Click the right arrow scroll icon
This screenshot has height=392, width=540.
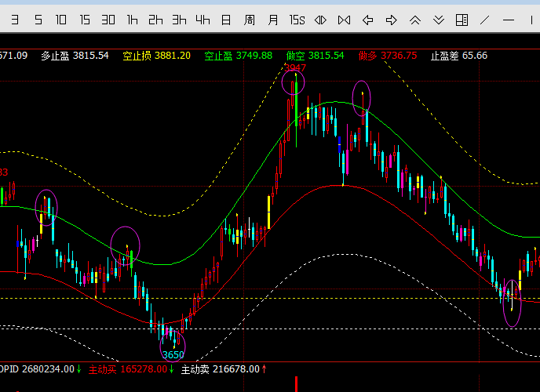pos(391,20)
